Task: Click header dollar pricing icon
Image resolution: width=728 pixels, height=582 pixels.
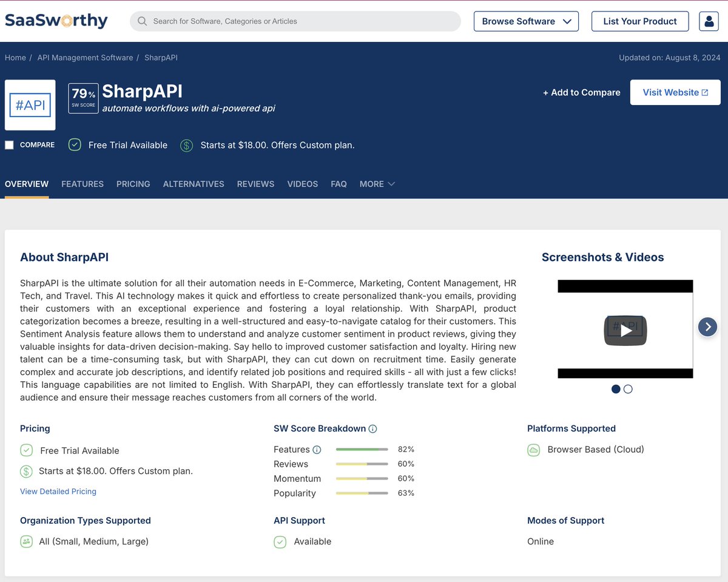Action: [x=187, y=145]
